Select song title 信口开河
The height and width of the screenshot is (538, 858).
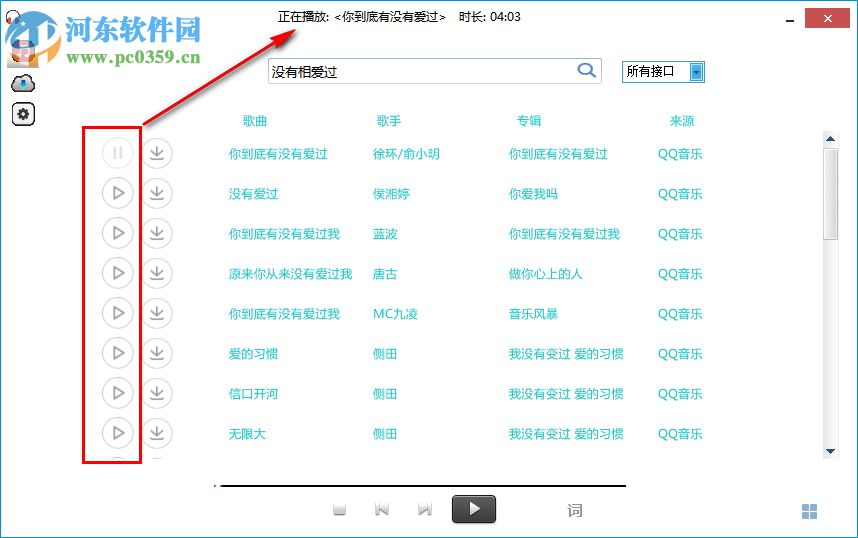(x=253, y=394)
